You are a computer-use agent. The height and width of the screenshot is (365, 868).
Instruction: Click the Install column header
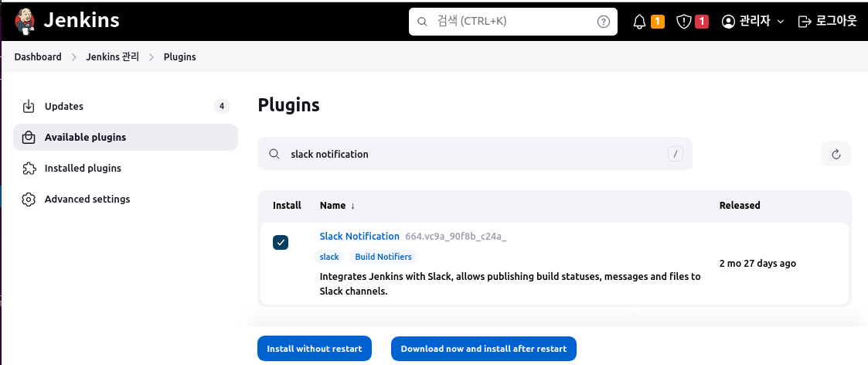click(287, 206)
